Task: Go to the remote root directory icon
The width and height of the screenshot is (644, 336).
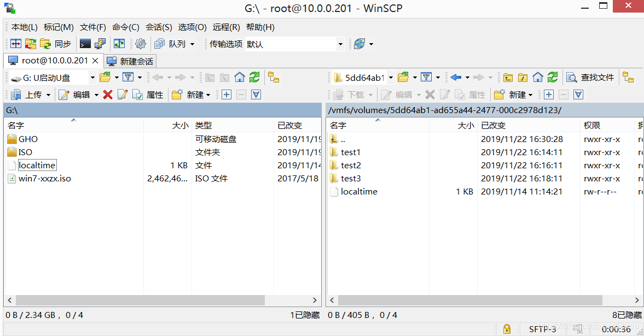Action: pos(523,77)
